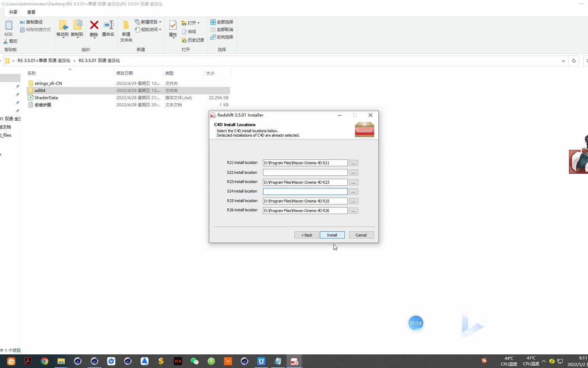The image size is (588, 368).
Task: Select the strings_zh-CN folder
Action: (128, 83)
